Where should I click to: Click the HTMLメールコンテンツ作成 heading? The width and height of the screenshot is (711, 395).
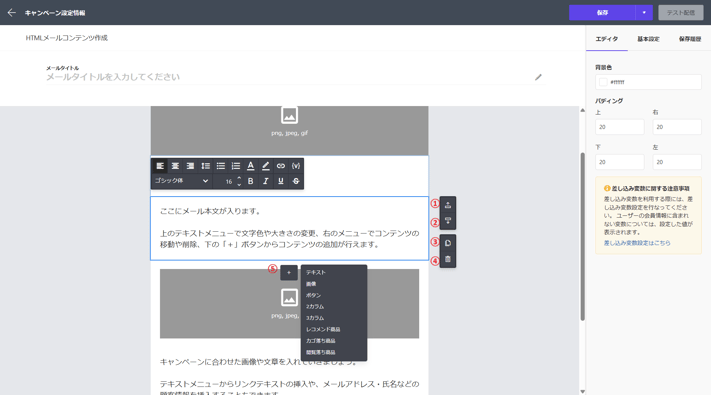(67, 38)
